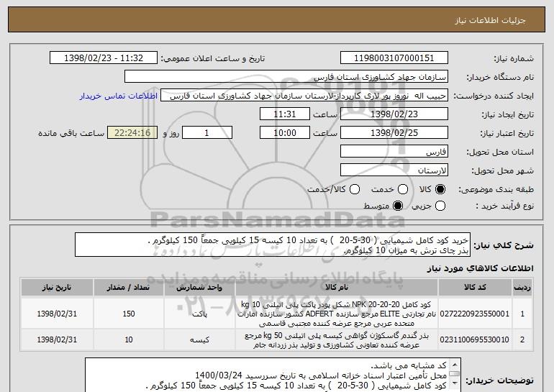Click the شماره نیاز field 1198003107000151
The height and width of the screenshot is (392, 554).
[394, 58]
